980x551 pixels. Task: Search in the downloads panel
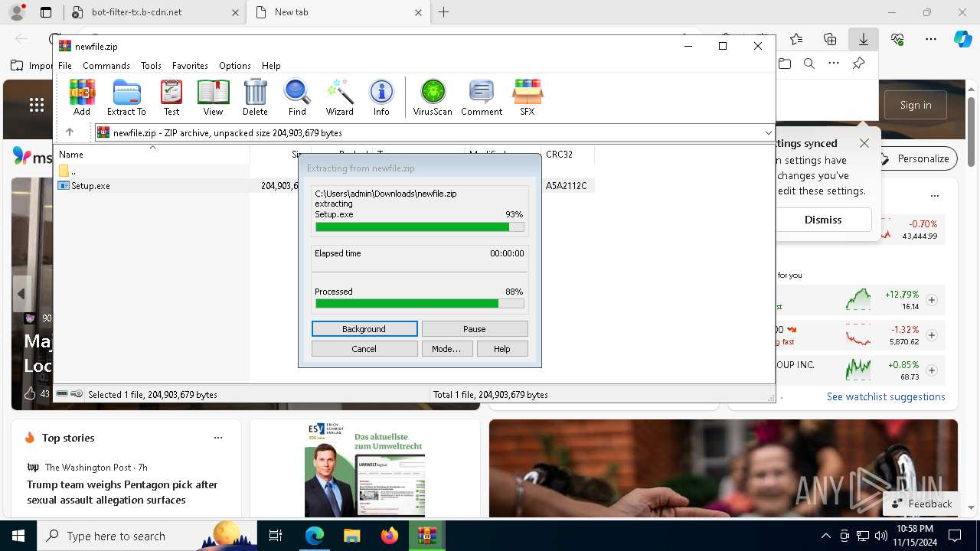808,64
